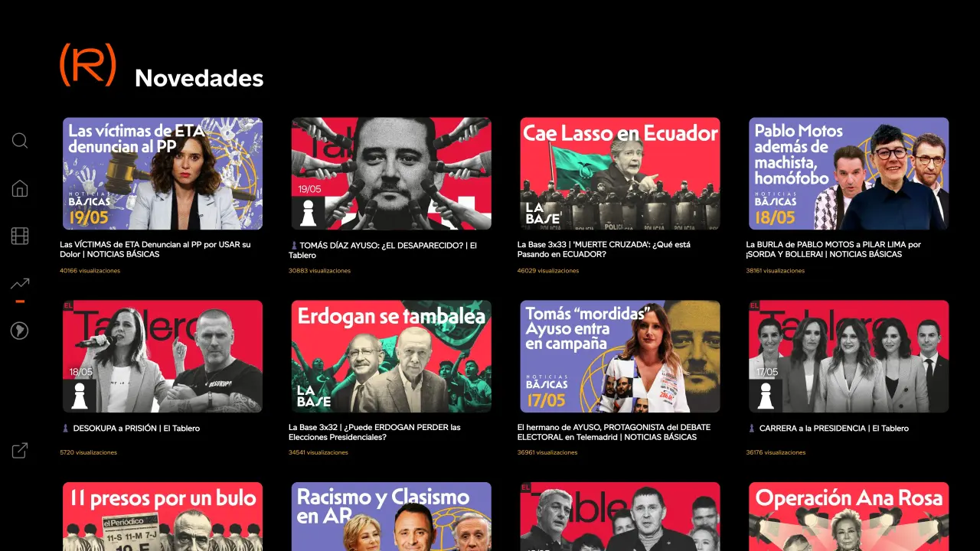The width and height of the screenshot is (980, 551).
Task: Open the Tomás Díaz Ayuso Tablero thumbnail
Action: 391,174
